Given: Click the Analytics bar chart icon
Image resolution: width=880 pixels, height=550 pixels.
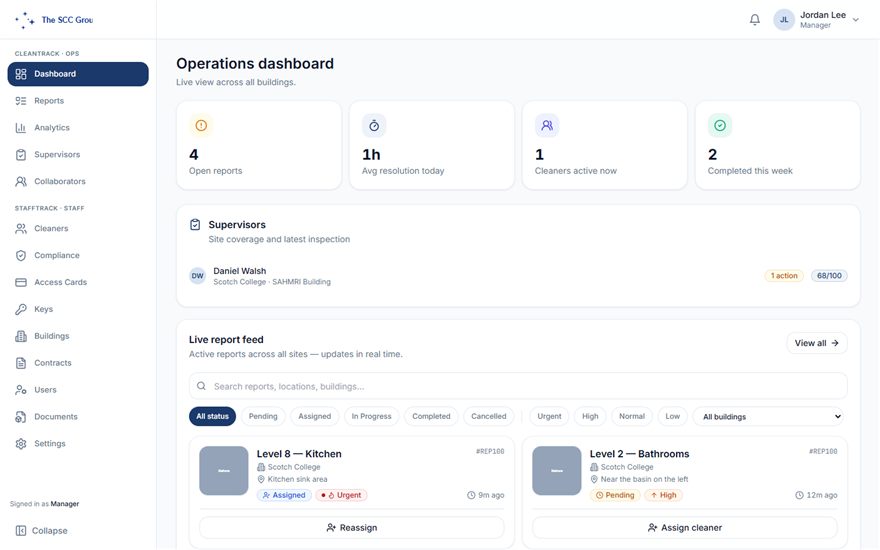Looking at the screenshot, I should 21,128.
